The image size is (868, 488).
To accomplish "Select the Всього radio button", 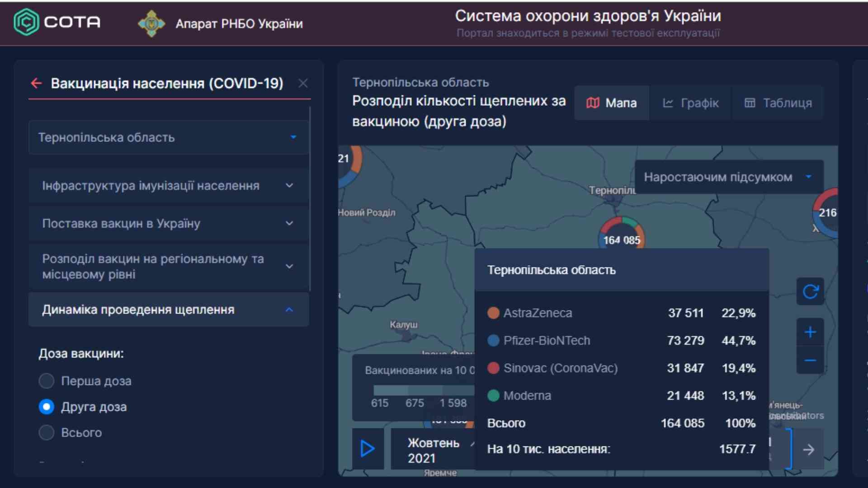I will click(x=47, y=432).
